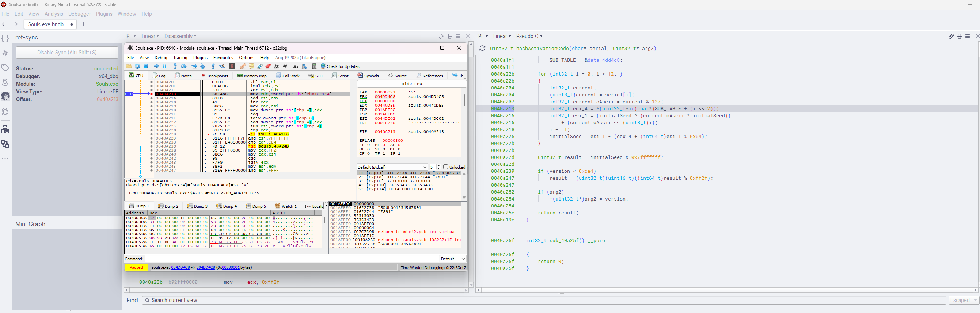Click the Disable Sync button

click(x=67, y=53)
